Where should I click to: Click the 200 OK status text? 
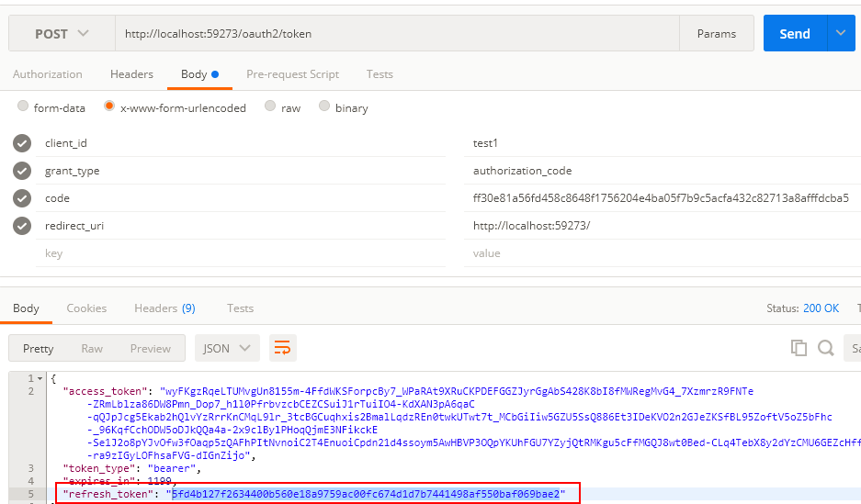point(821,308)
